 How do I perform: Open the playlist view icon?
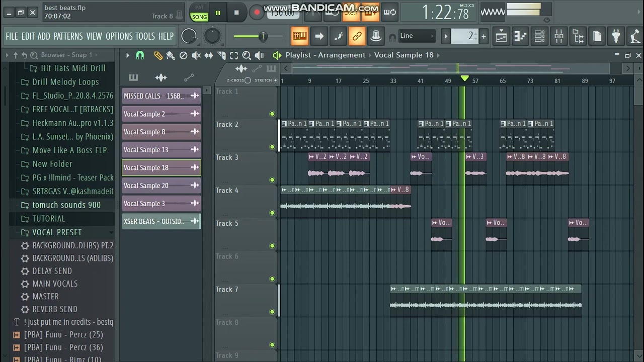[501, 36]
